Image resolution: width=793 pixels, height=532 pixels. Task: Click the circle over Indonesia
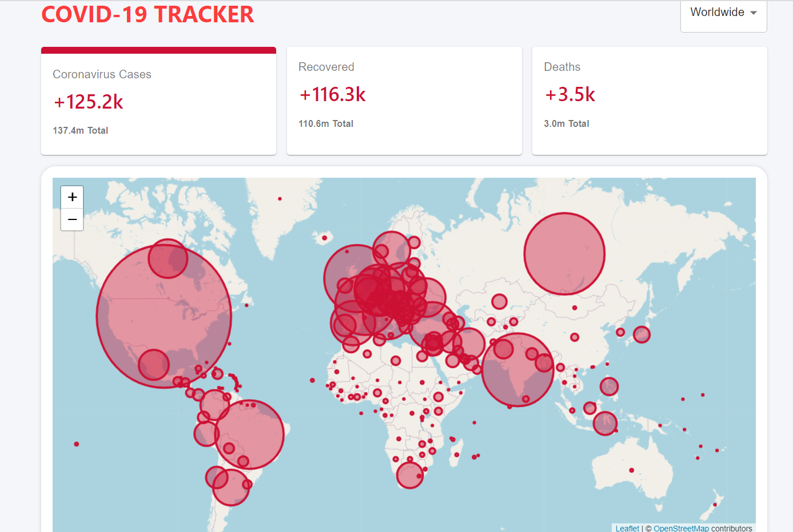point(605,423)
